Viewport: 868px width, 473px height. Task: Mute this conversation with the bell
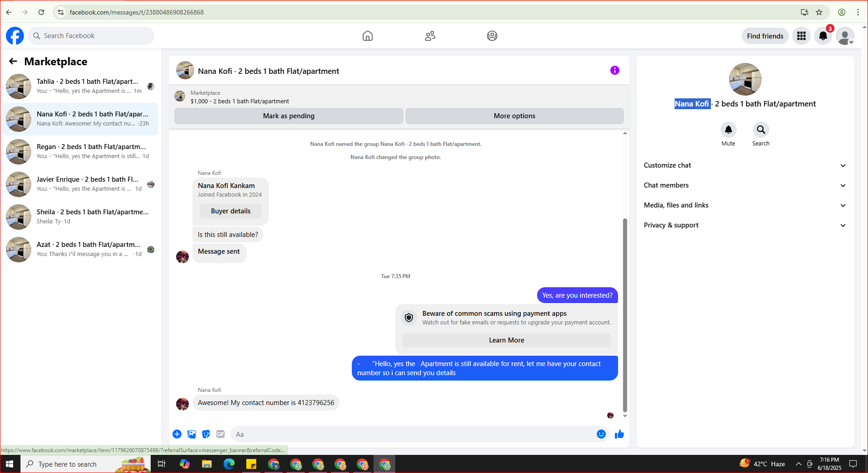pos(728,130)
